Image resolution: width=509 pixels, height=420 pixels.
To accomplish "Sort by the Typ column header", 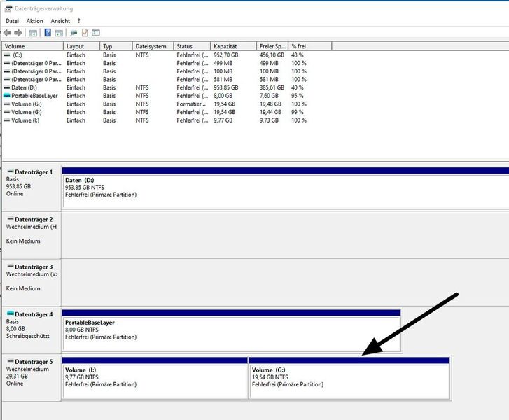I will click(x=116, y=46).
